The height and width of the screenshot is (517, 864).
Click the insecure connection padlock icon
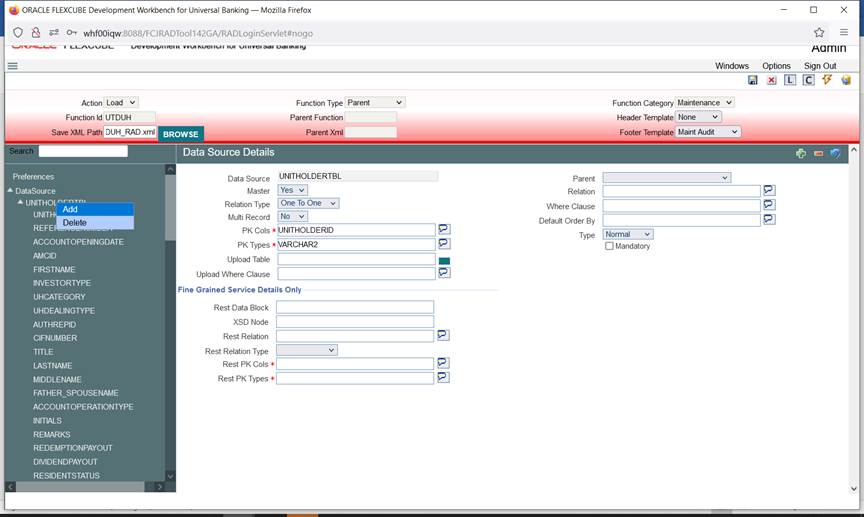tap(36, 33)
